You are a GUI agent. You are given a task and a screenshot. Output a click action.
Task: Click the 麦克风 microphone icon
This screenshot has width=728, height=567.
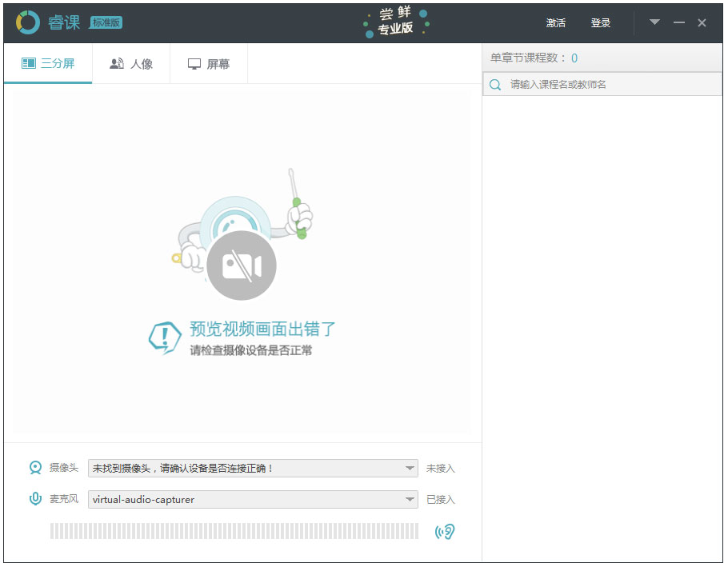(35, 499)
